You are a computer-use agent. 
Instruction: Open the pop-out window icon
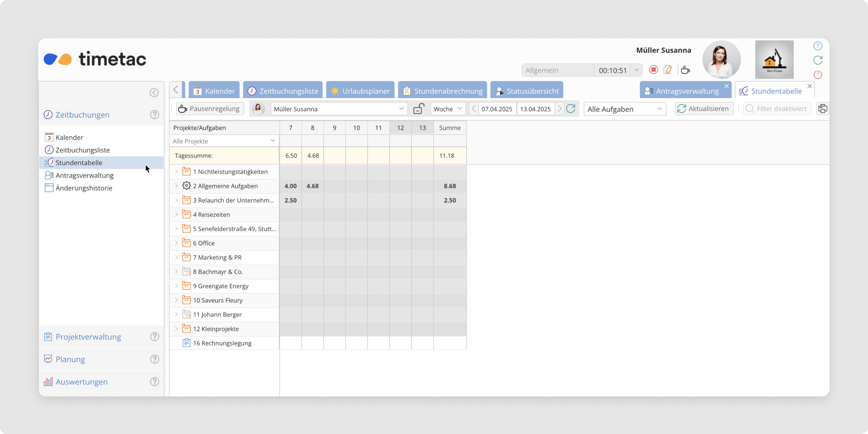(822, 109)
